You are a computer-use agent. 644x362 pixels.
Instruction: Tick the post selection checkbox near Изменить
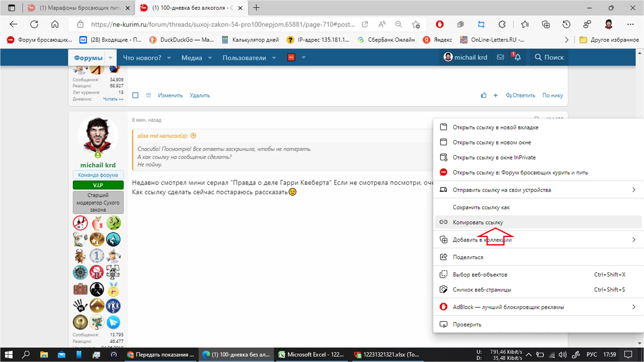pos(135,95)
